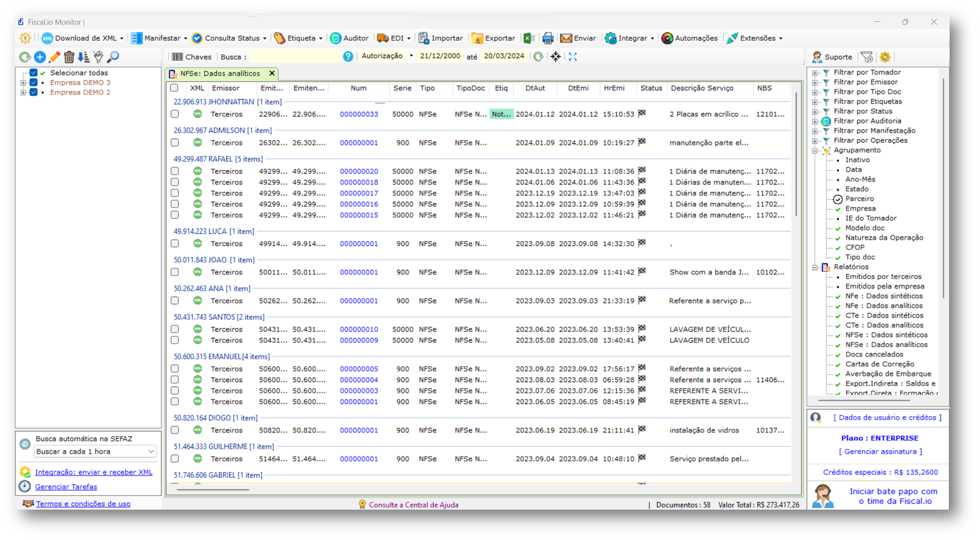Screen dimensions: 980x540
Task: Click the Chaves barcode icon
Action: (x=177, y=57)
